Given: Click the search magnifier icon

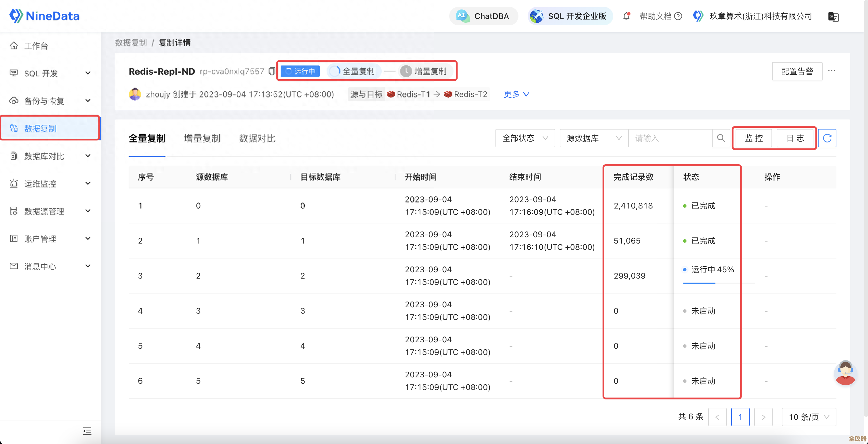Looking at the screenshot, I should [x=721, y=138].
